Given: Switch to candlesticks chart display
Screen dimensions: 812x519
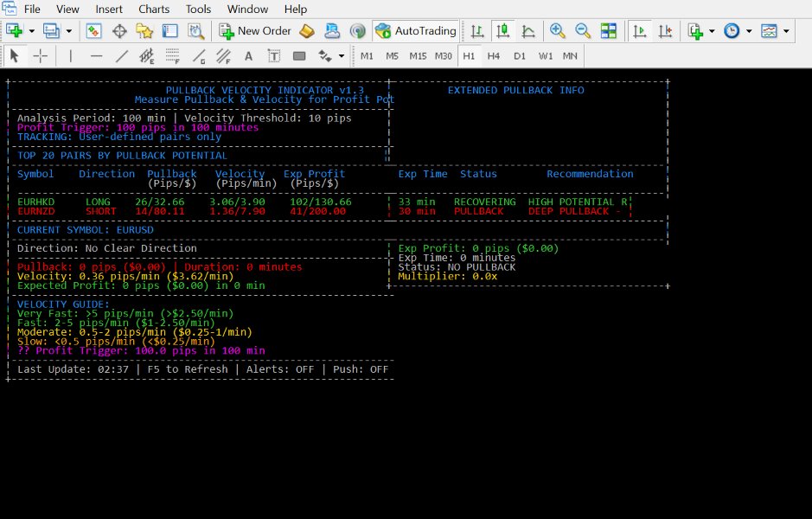Looking at the screenshot, I should tap(502, 31).
